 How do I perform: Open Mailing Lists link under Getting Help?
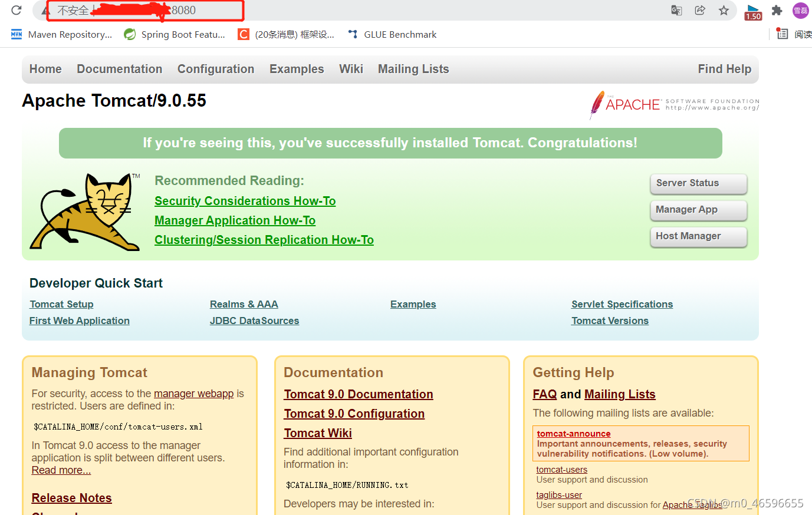(x=620, y=394)
